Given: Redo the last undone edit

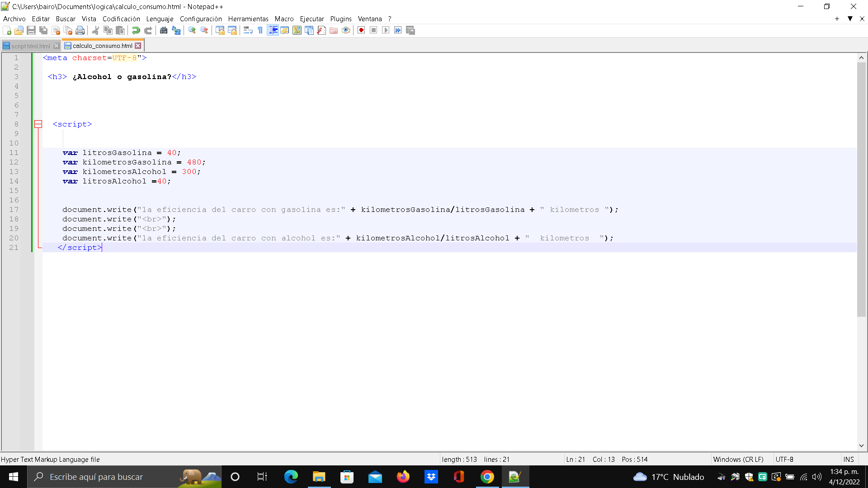Looking at the screenshot, I should (x=148, y=30).
